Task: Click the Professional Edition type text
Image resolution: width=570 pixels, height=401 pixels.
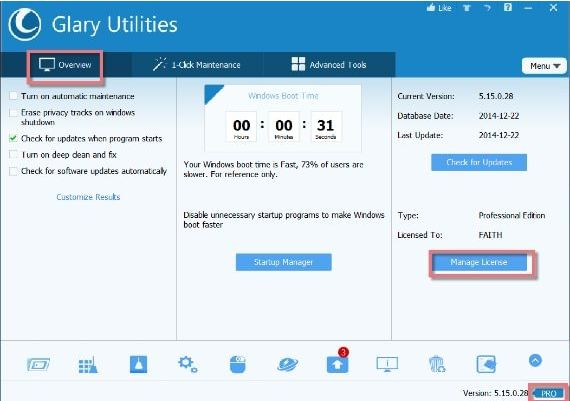Action: 512,215
